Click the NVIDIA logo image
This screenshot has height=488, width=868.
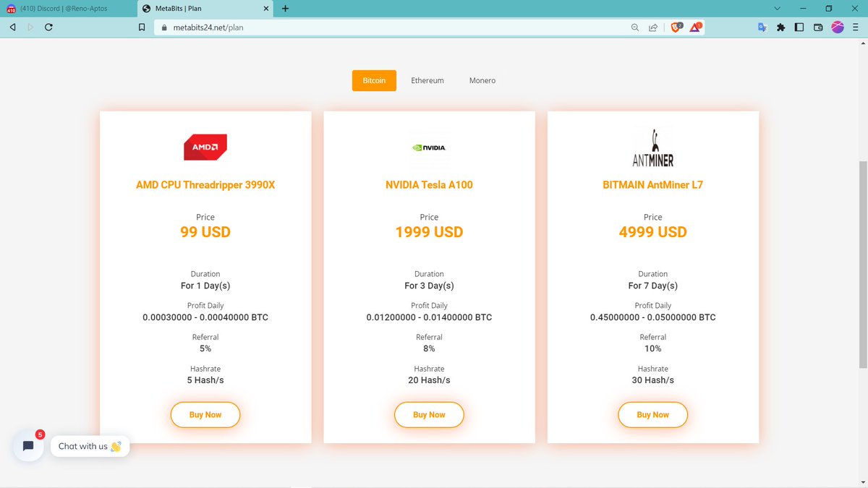pyautogui.click(x=429, y=147)
